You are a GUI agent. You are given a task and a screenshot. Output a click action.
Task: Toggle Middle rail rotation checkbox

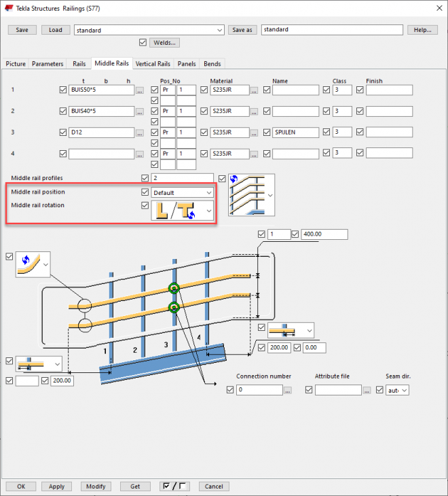[145, 205]
